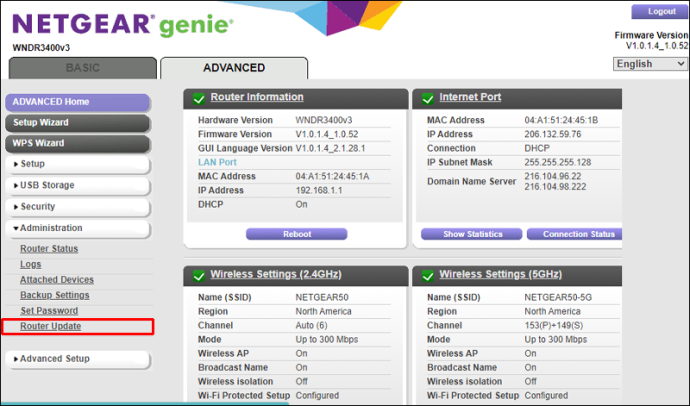Open the Router Update link

click(51, 326)
